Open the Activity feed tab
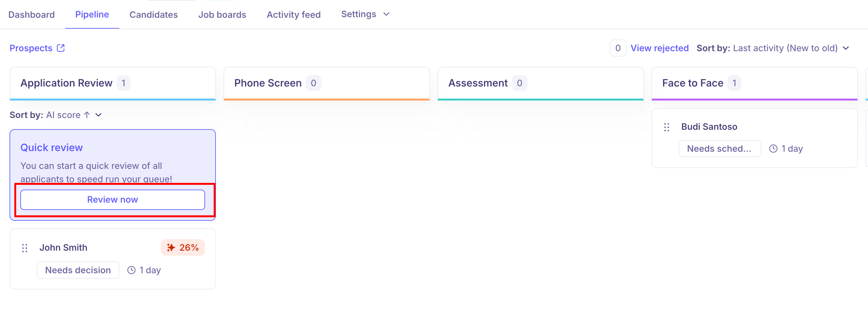868x327 pixels. (x=293, y=15)
